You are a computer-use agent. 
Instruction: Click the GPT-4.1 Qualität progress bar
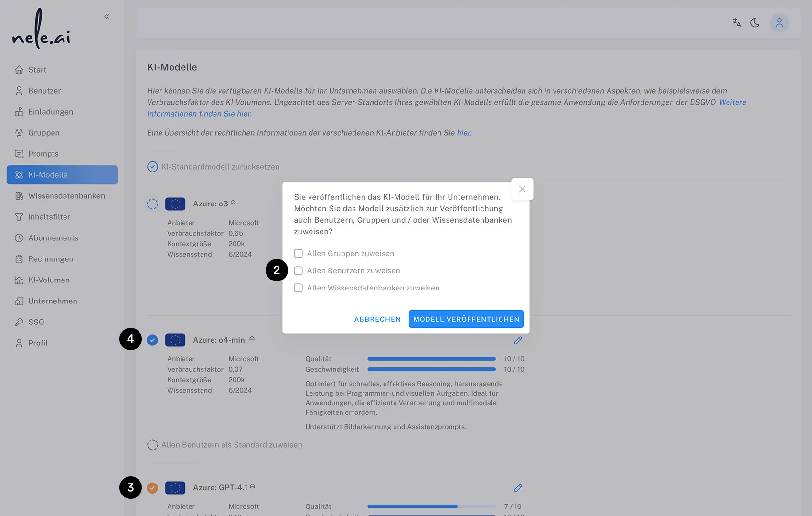tap(431, 506)
